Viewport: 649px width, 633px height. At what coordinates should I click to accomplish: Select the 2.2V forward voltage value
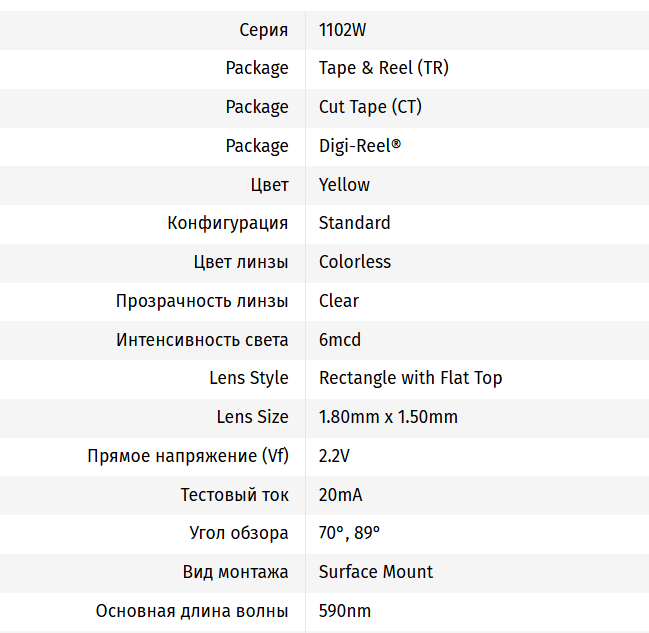334,456
